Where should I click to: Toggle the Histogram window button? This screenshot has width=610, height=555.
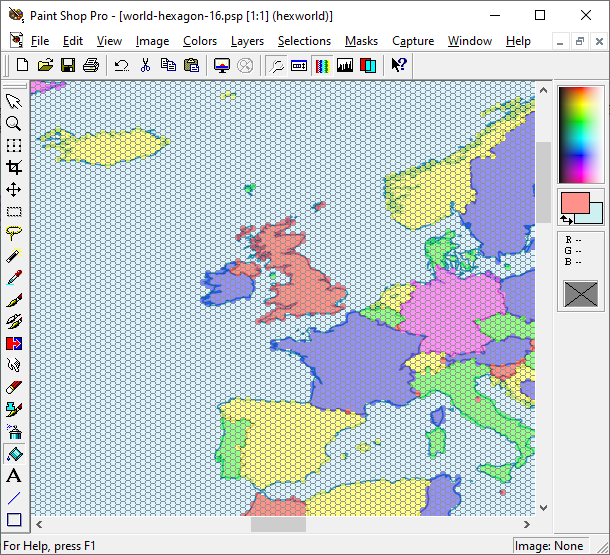click(x=345, y=65)
